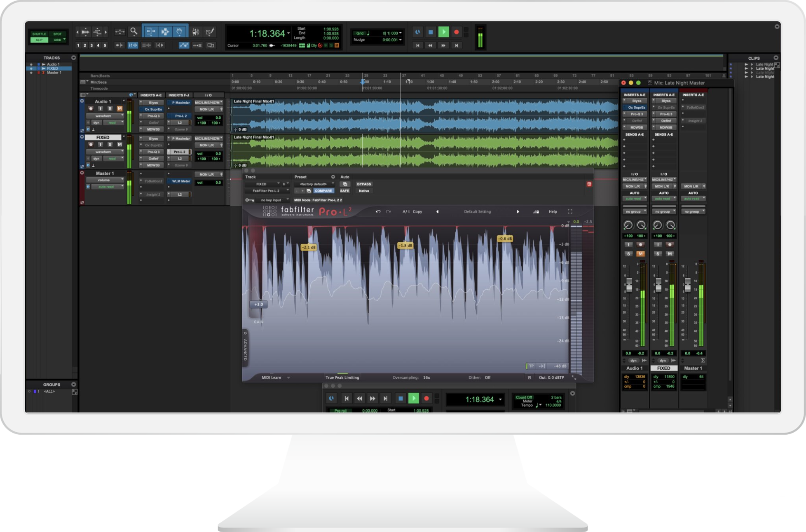Click Go to End in main toolbar

(x=457, y=45)
